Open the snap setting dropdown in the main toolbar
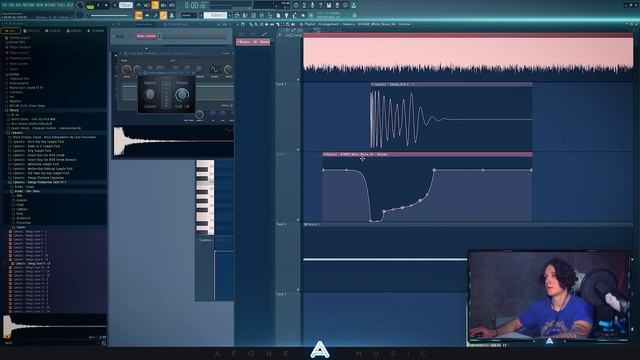This screenshot has height=360, width=640. click(189, 16)
